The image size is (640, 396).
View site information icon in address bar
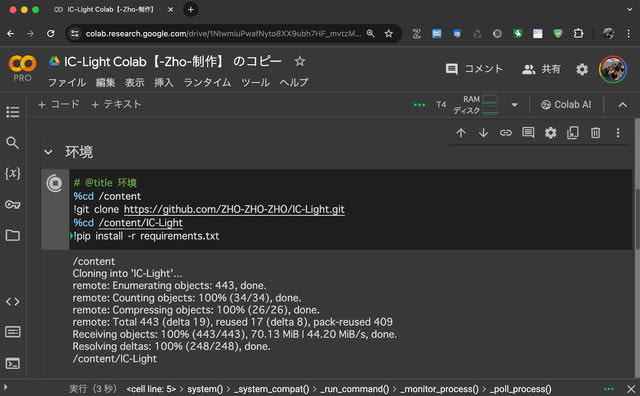point(75,33)
